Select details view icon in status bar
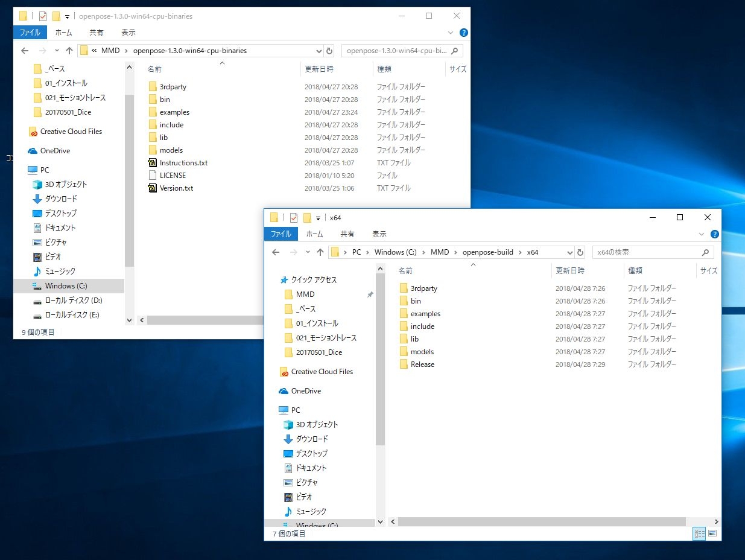745x560 pixels. pyautogui.click(x=700, y=533)
